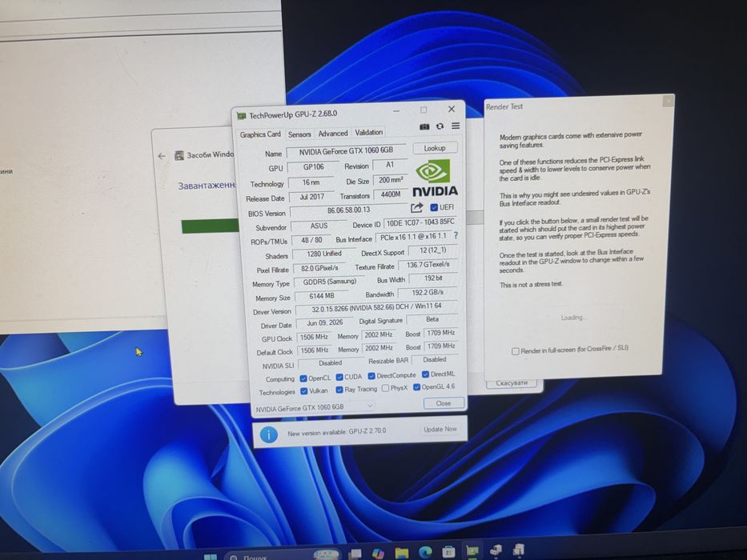
Task: Click the Driver Date Jun 09, 2026 field
Action: [x=324, y=323]
